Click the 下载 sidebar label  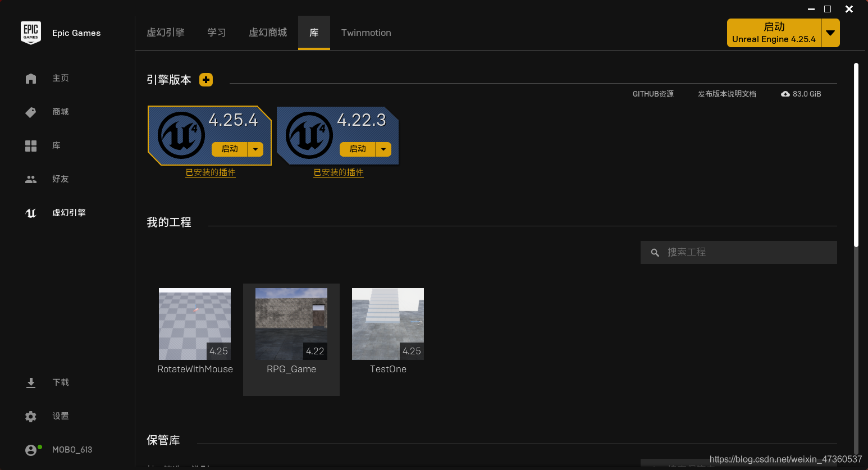click(x=61, y=382)
